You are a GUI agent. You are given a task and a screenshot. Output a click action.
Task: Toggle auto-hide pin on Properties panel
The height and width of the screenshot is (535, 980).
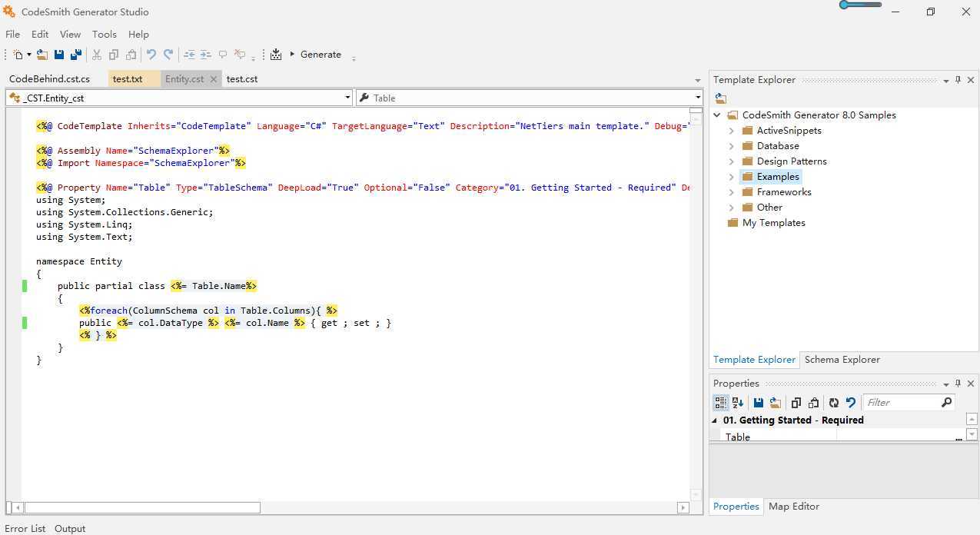(x=958, y=384)
